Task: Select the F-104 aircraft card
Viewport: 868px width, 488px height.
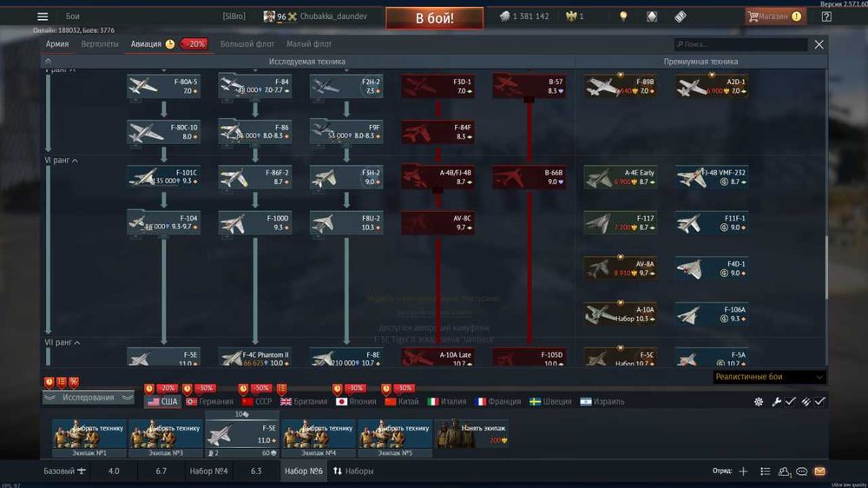Action: tap(163, 222)
